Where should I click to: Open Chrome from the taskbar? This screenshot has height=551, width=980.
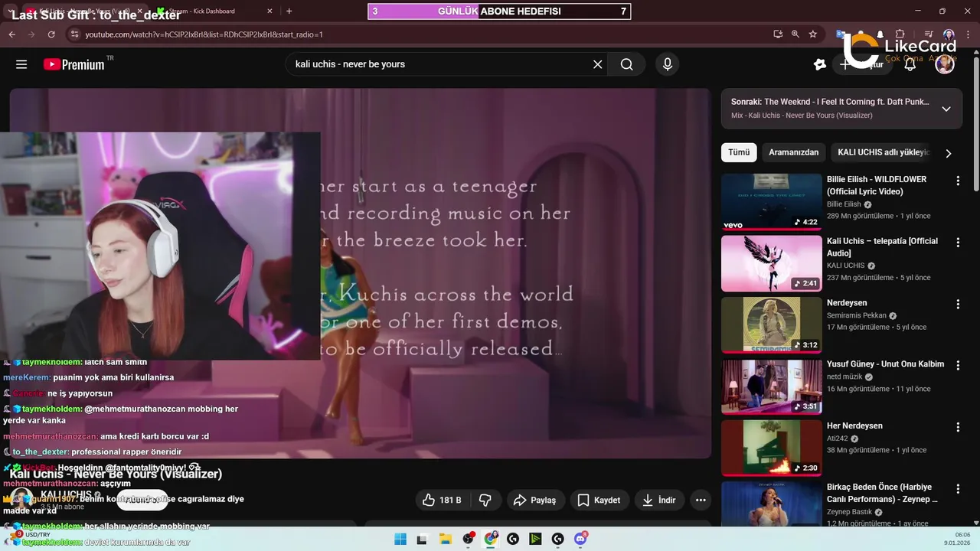(x=490, y=540)
